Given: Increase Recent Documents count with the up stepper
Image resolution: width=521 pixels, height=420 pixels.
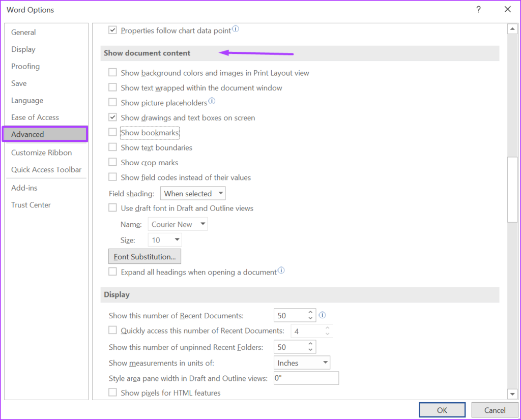Looking at the screenshot, I should tap(309, 312).
